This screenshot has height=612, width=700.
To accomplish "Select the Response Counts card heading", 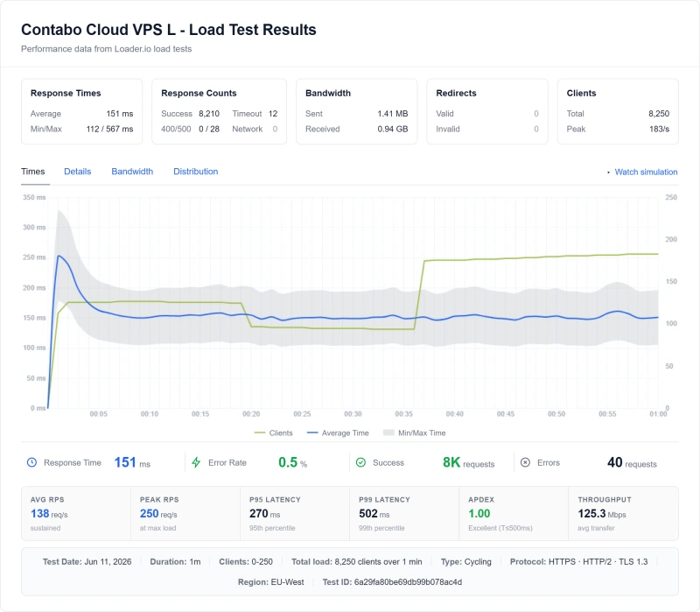I will point(199,94).
